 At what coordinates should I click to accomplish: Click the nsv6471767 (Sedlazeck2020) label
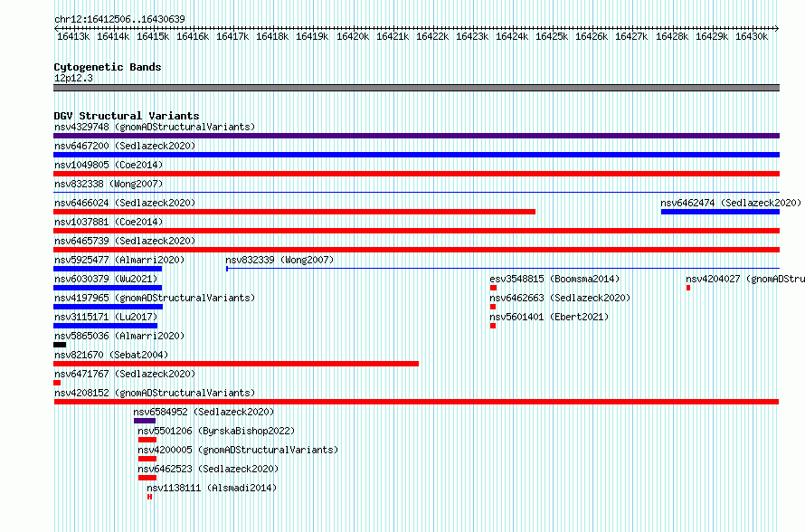pyautogui.click(x=125, y=374)
